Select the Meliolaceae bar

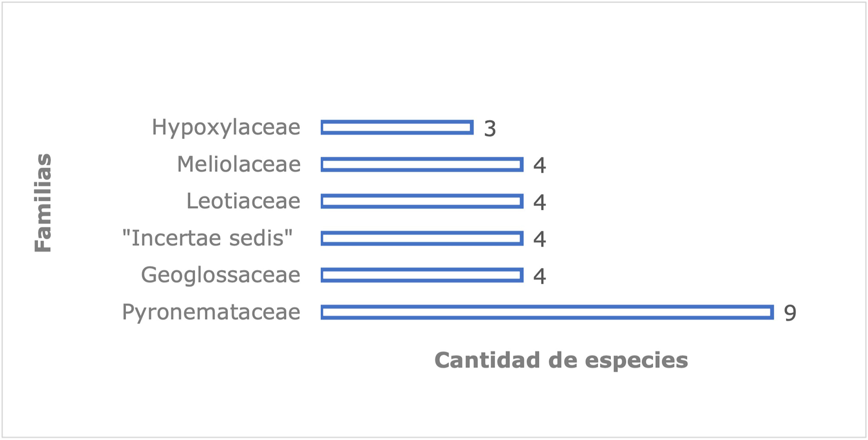(422, 165)
